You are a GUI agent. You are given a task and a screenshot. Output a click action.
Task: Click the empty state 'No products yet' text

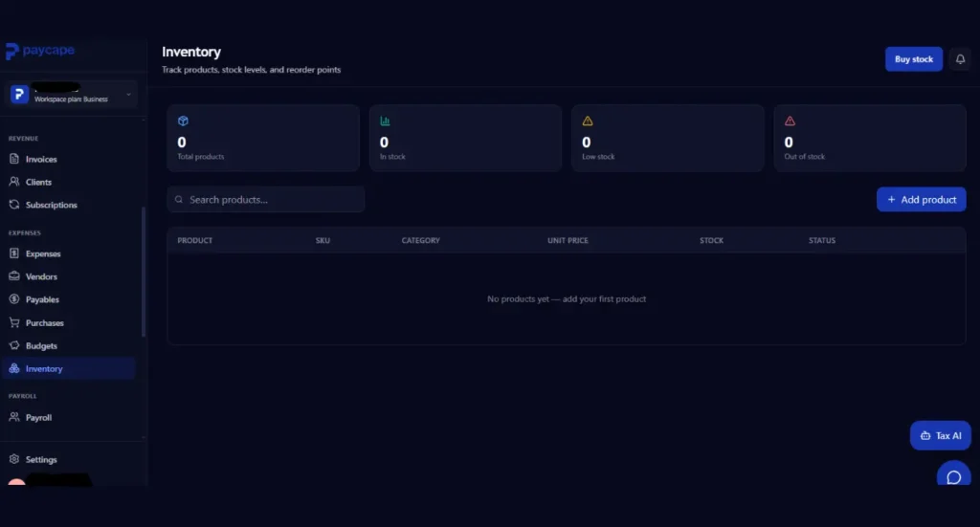pyautogui.click(x=567, y=299)
